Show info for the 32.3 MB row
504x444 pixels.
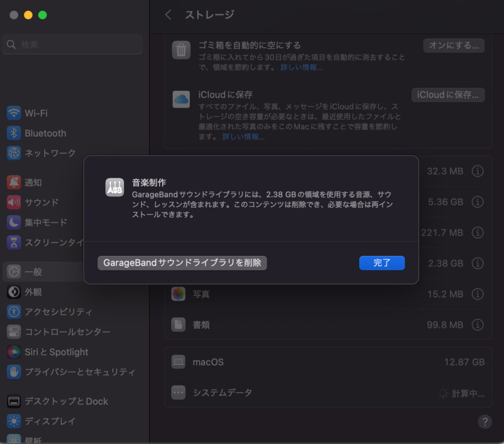477,171
